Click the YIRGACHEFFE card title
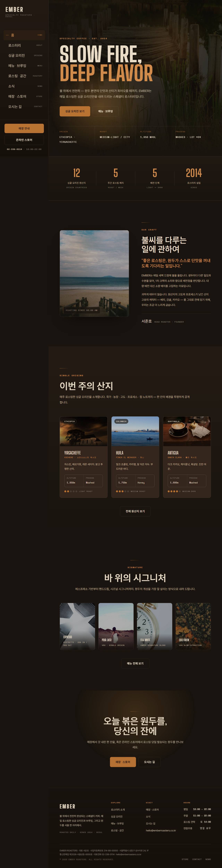Screen dimensions: 222x868 click(72, 453)
